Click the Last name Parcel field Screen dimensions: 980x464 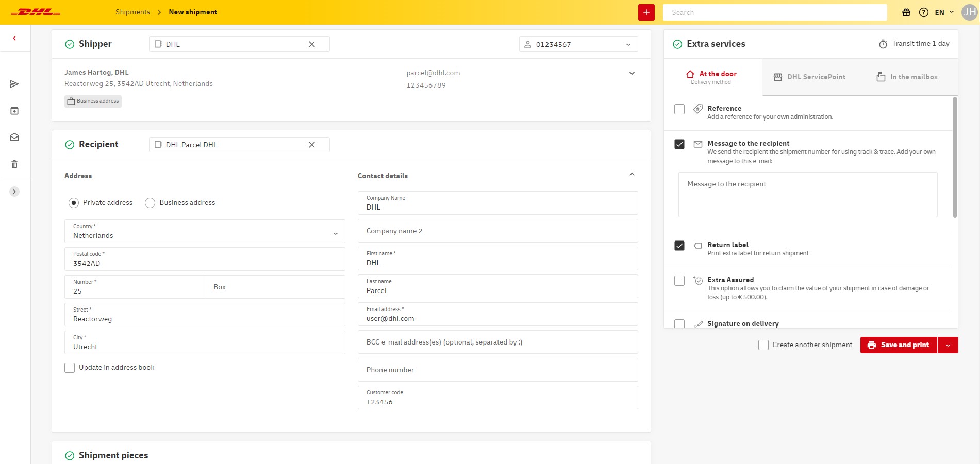[x=498, y=286]
